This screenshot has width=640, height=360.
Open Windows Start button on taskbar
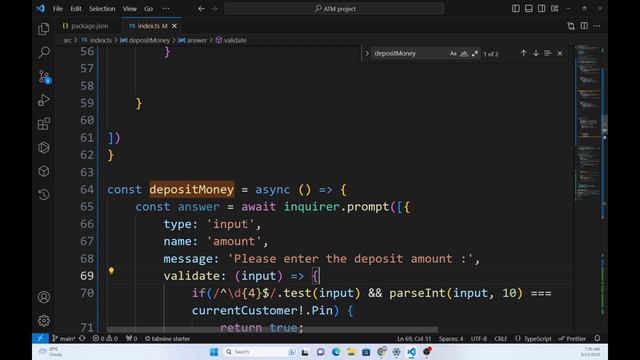tap(213, 351)
